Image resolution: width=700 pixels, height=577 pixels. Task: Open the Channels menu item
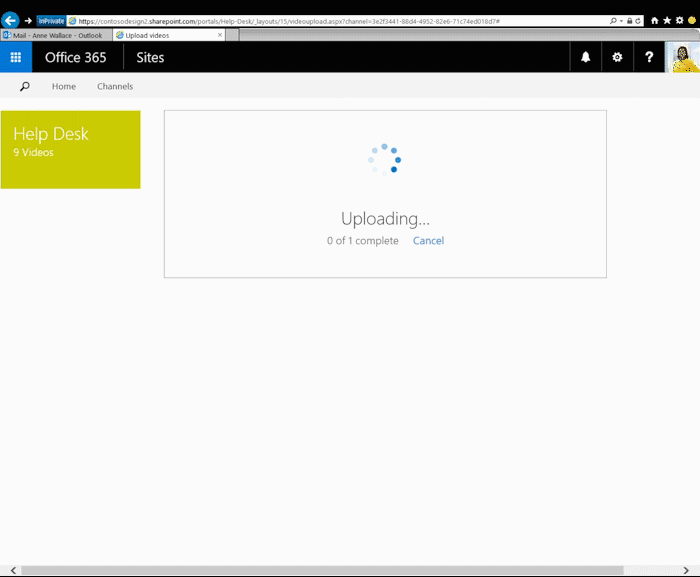115,87
